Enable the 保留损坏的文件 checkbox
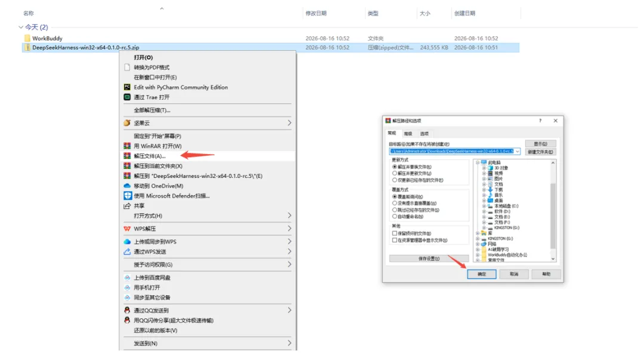The image size is (644, 360). pos(395,233)
